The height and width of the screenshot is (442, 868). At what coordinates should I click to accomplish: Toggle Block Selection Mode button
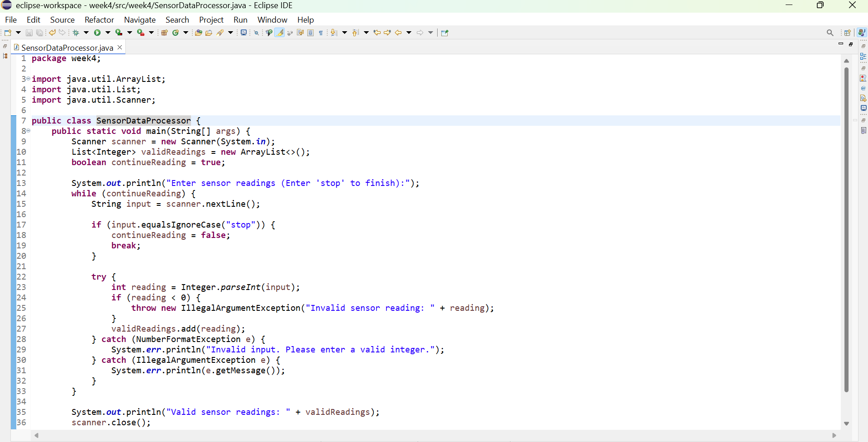(310, 33)
